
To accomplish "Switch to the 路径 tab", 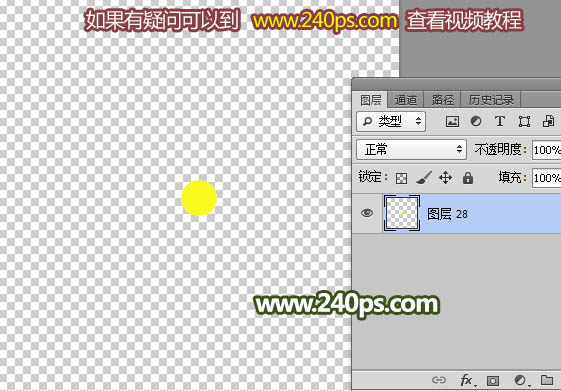I will click(443, 100).
